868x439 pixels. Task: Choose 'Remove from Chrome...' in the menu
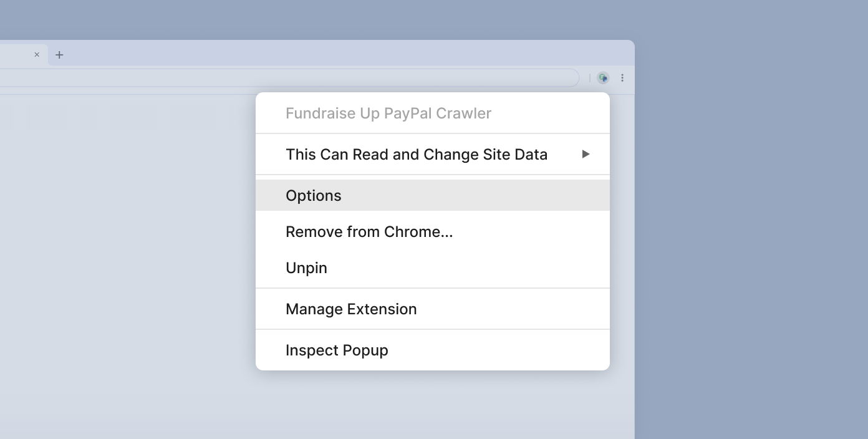[369, 231]
